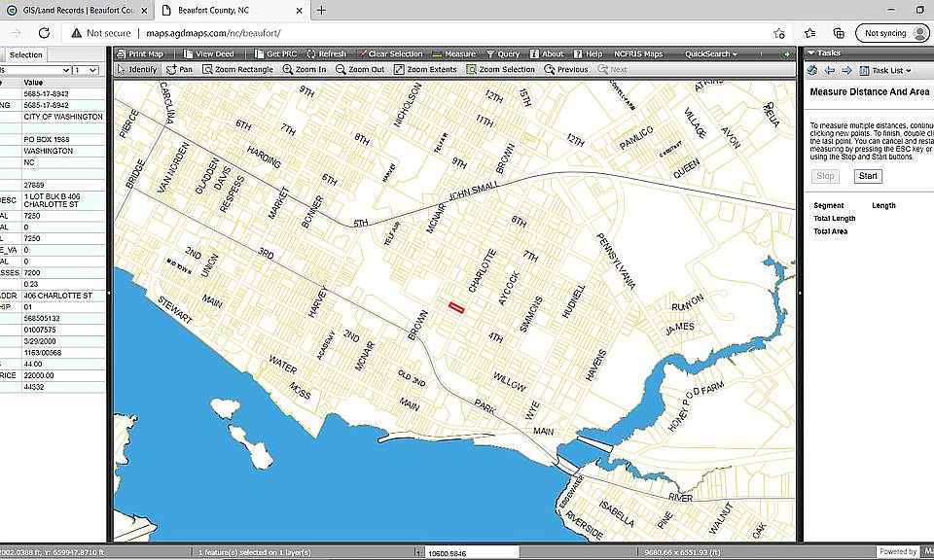This screenshot has width=934, height=560.
Task: Click the Zoom Out tool
Action: click(360, 70)
